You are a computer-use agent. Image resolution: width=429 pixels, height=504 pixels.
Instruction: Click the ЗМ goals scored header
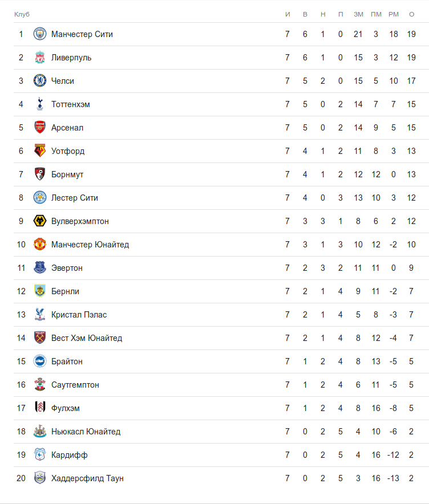coord(358,14)
